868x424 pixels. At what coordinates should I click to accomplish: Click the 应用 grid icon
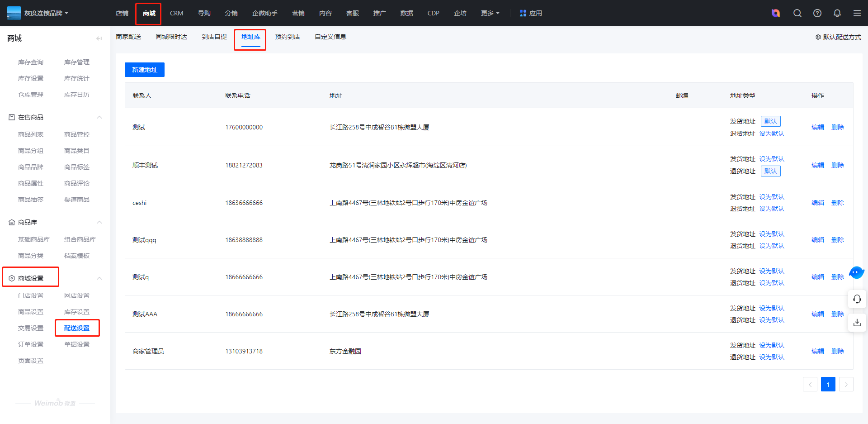click(x=523, y=13)
